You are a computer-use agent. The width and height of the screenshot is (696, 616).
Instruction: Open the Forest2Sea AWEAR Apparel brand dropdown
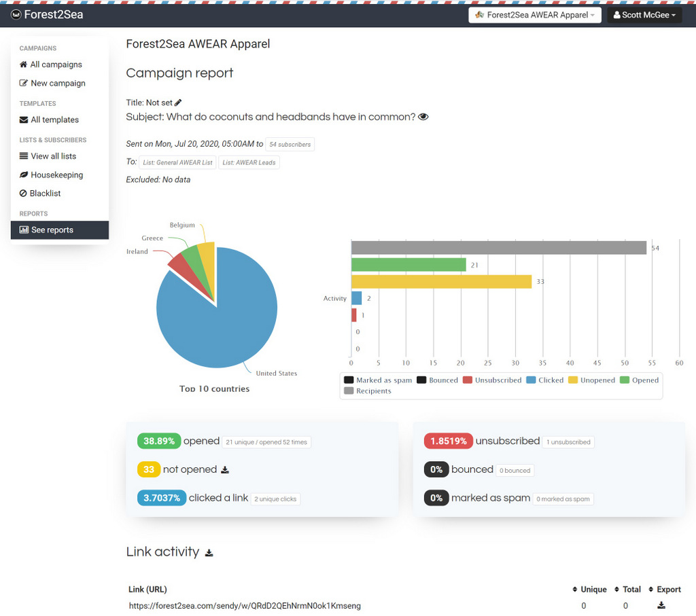click(534, 15)
